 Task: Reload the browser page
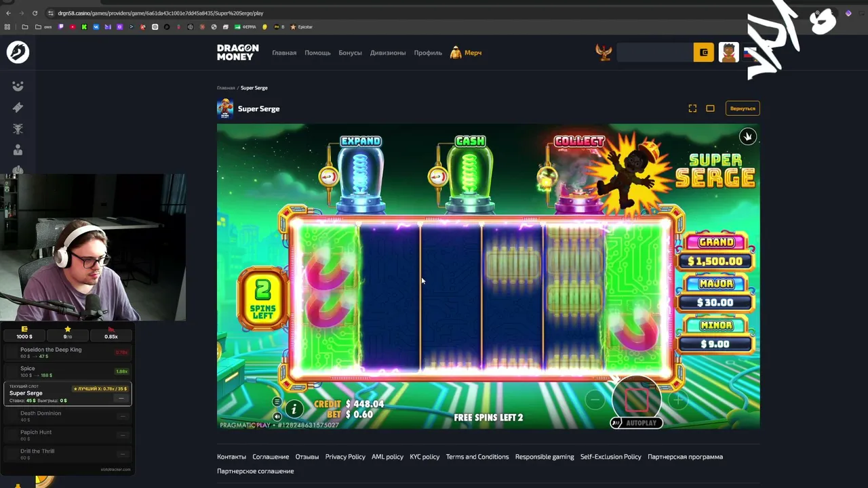[x=35, y=13]
